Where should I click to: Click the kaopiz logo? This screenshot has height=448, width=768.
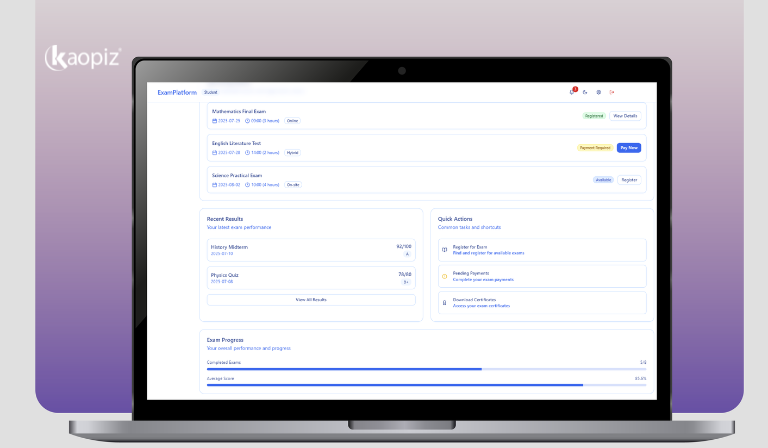pyautogui.click(x=82, y=58)
